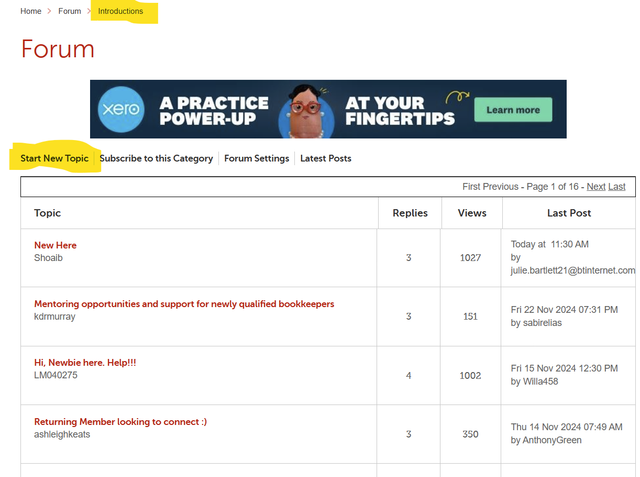This screenshot has width=640, height=477.
Task: Open the Forum breadcrumb link
Action: pyautogui.click(x=69, y=11)
